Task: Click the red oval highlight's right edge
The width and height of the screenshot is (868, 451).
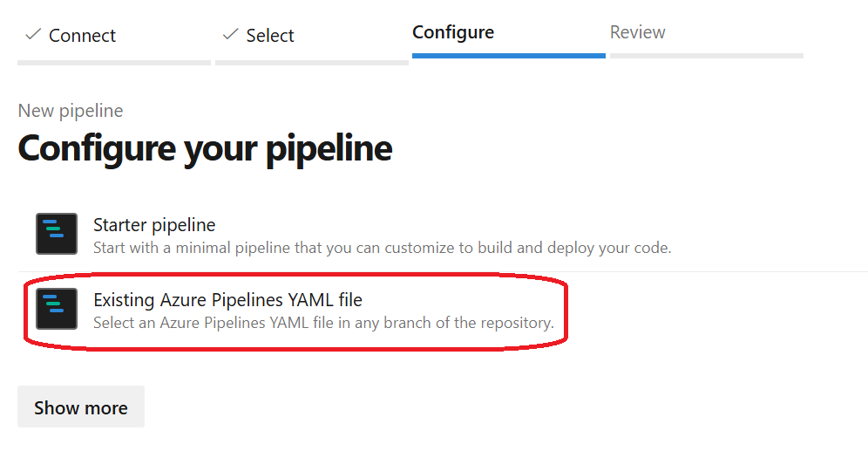Action: click(x=567, y=311)
